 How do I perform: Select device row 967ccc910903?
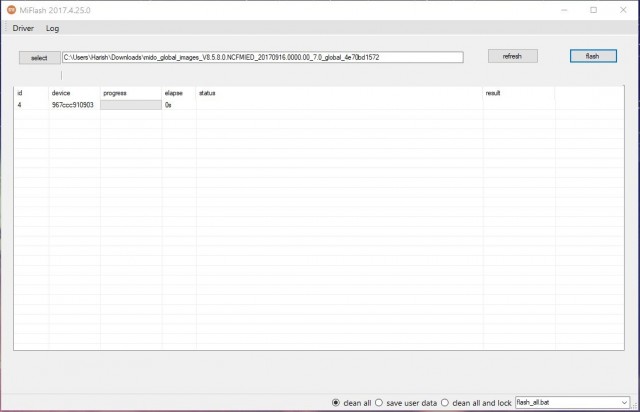pyautogui.click(x=72, y=104)
